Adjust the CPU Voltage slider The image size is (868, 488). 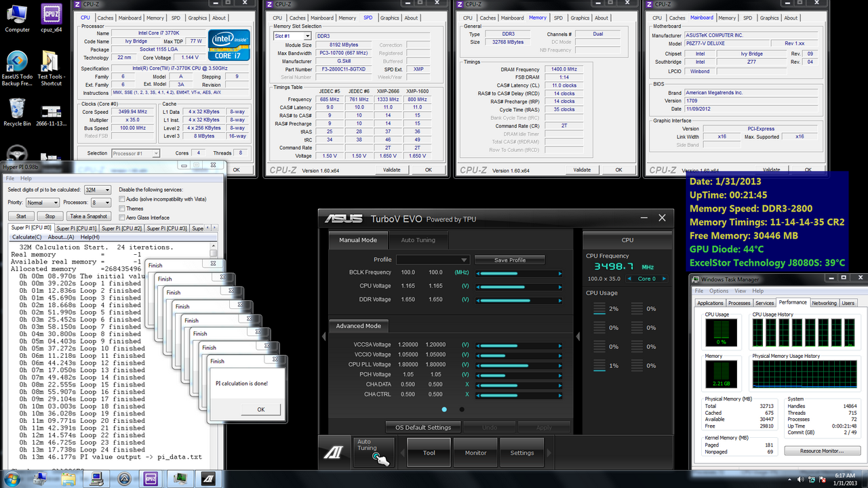pos(519,286)
